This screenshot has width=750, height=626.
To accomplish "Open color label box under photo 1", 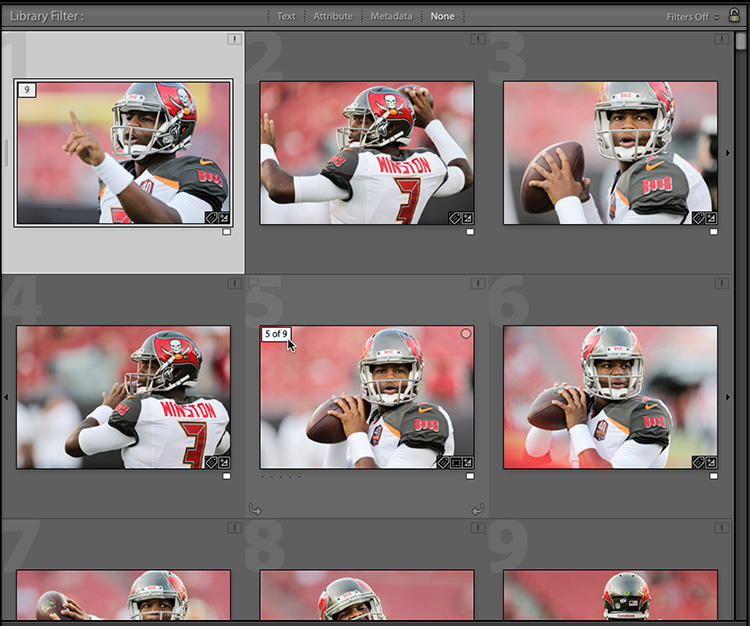I will click(x=227, y=232).
